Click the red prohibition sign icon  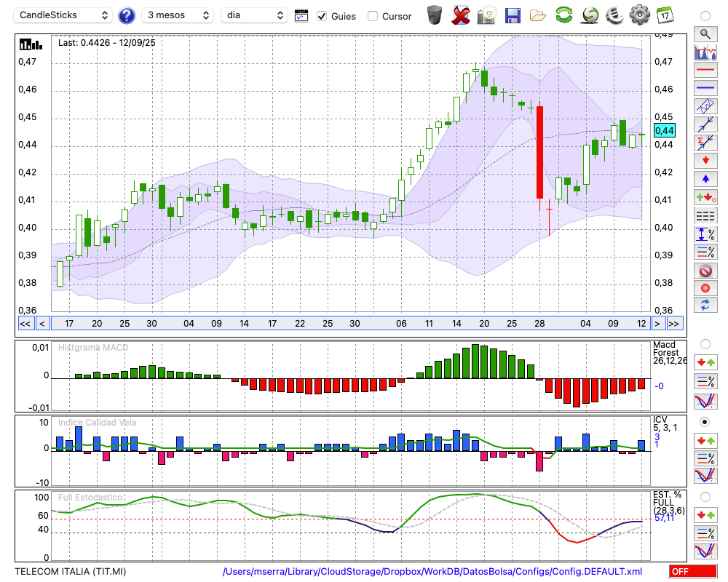point(705,271)
